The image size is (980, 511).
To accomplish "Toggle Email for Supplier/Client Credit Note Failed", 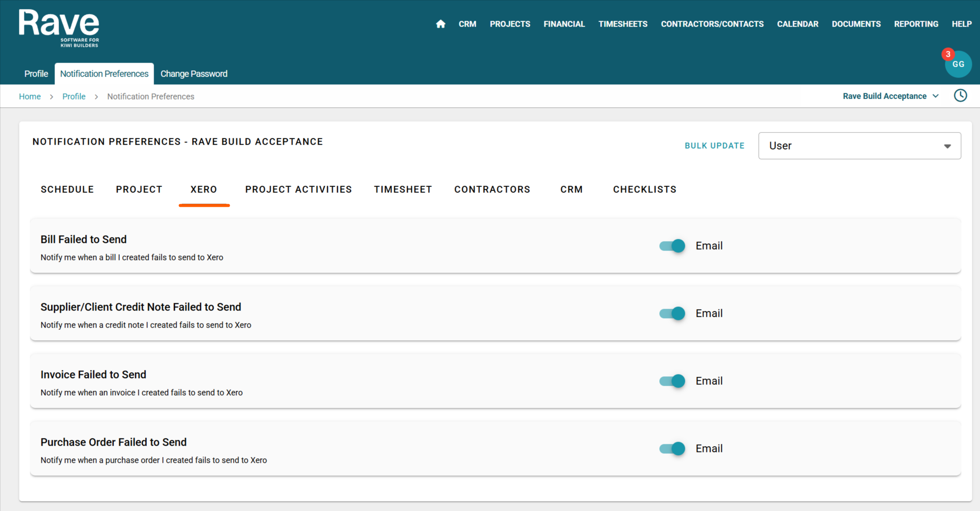I will tap(672, 313).
